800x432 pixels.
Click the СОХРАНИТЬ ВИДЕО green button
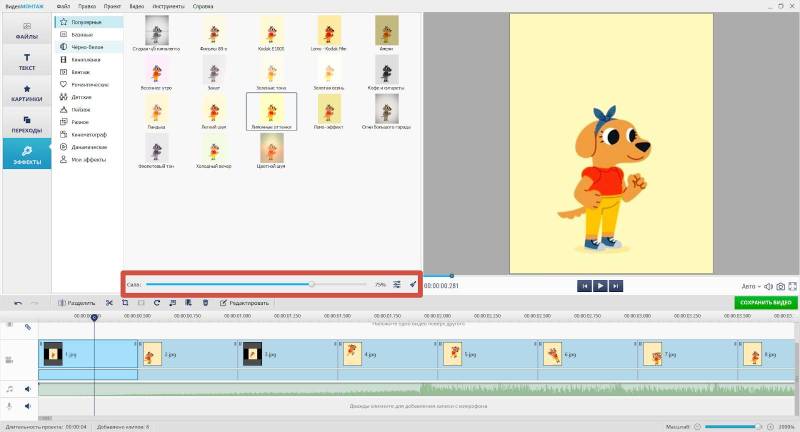pos(765,302)
